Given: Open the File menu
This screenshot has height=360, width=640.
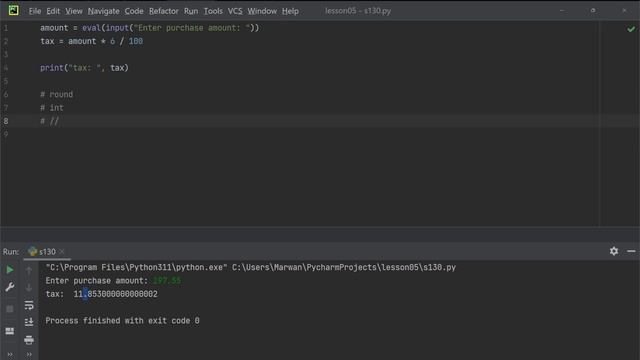Looking at the screenshot, I should [x=35, y=11].
